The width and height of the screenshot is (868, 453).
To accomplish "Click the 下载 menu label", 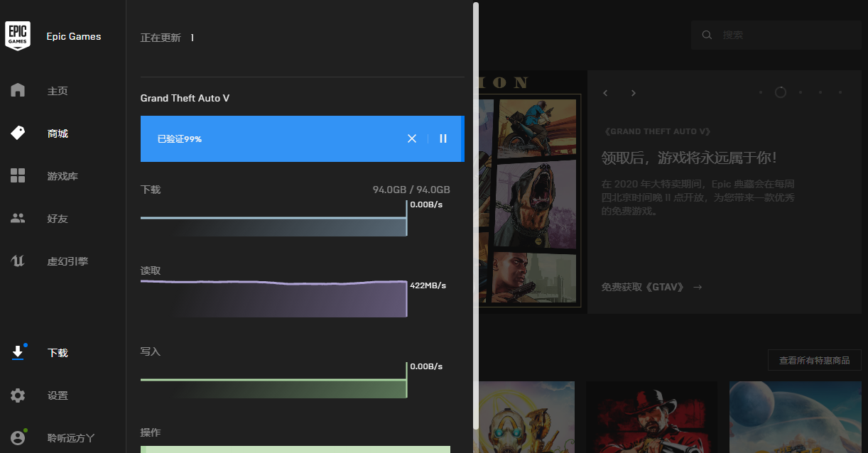I will (x=58, y=353).
